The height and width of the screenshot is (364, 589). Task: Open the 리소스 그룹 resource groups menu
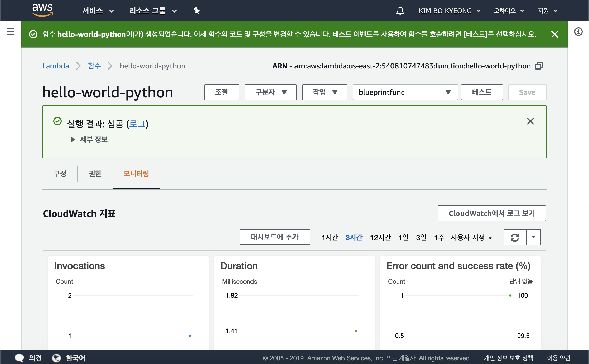point(153,11)
